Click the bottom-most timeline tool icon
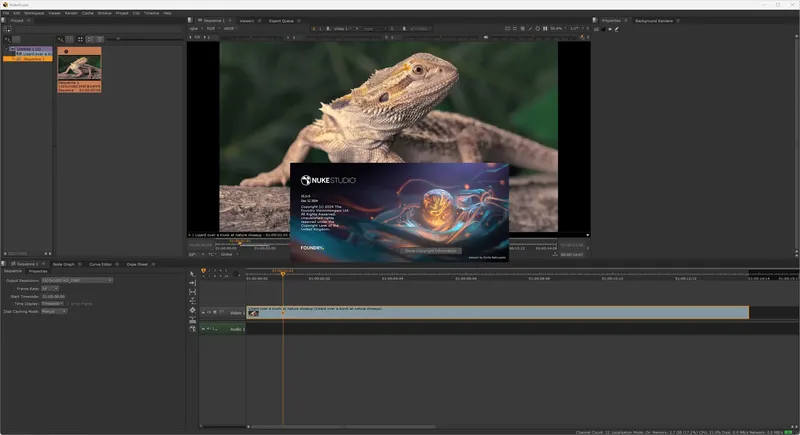 193,329
